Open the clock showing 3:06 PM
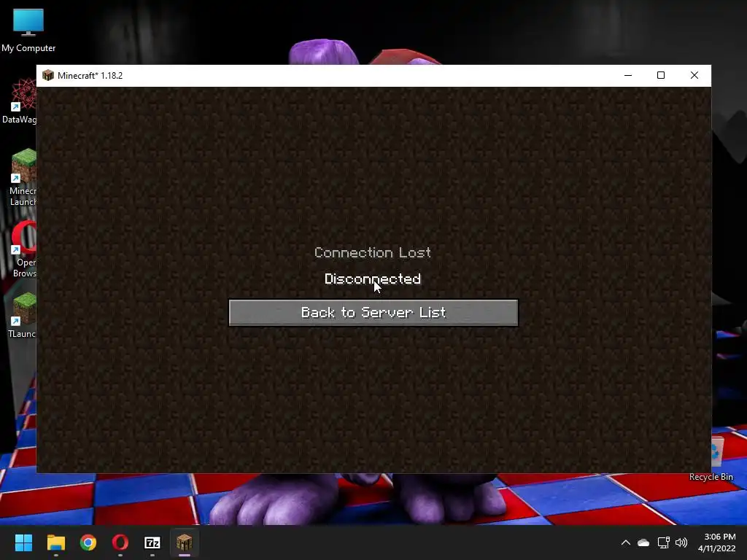Image resolution: width=747 pixels, height=560 pixels. 717,542
